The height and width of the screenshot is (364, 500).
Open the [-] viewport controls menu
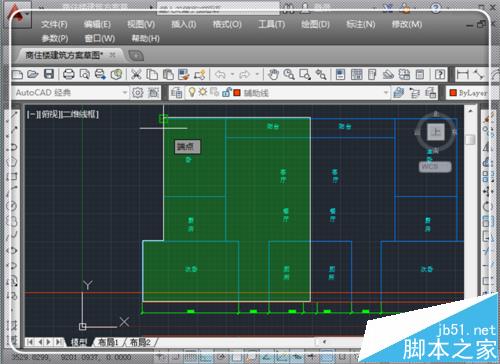click(31, 115)
